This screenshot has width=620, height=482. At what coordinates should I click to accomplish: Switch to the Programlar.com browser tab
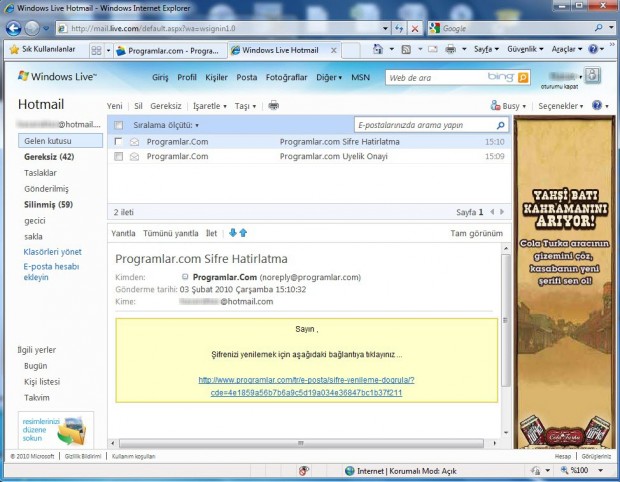[170, 51]
